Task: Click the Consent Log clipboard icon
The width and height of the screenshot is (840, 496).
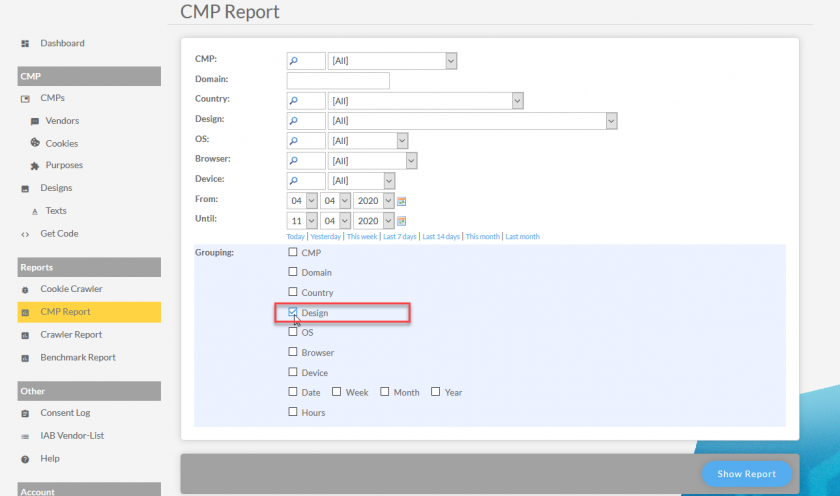Action: coord(25,414)
